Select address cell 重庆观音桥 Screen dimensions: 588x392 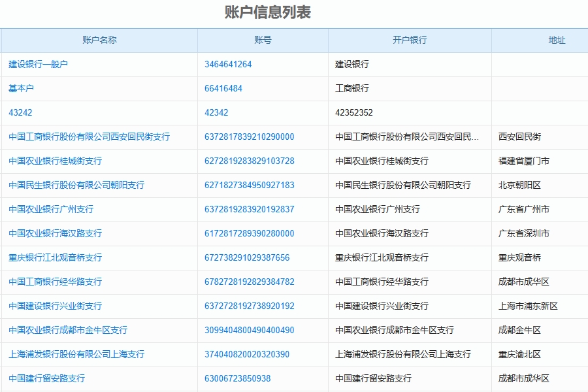coord(520,257)
